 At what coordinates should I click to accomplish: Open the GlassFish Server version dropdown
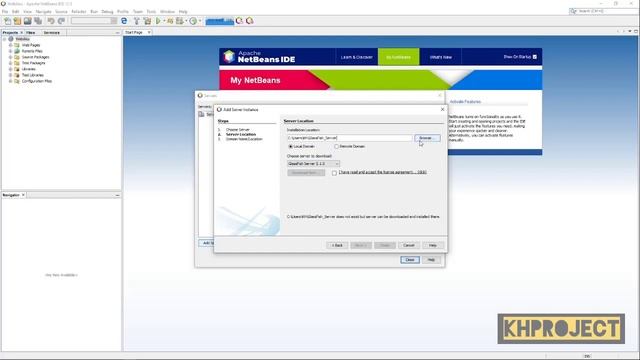coord(313,164)
